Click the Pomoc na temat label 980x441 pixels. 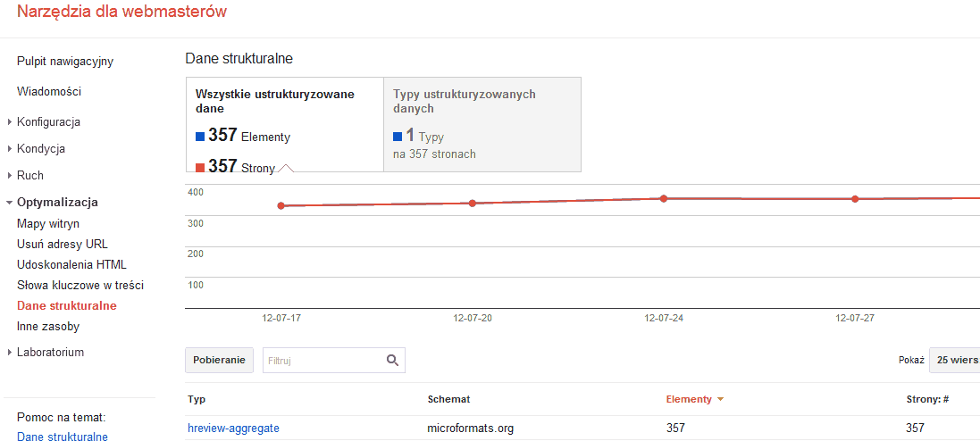(62, 417)
